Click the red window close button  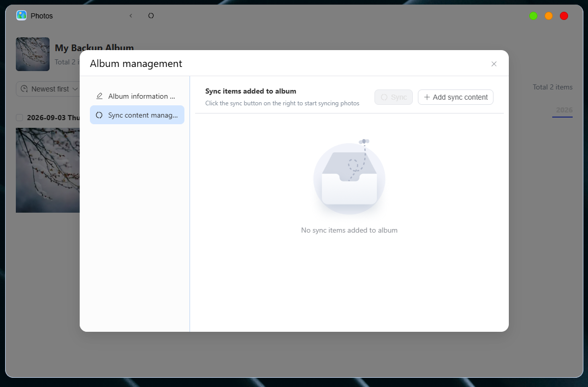point(564,16)
